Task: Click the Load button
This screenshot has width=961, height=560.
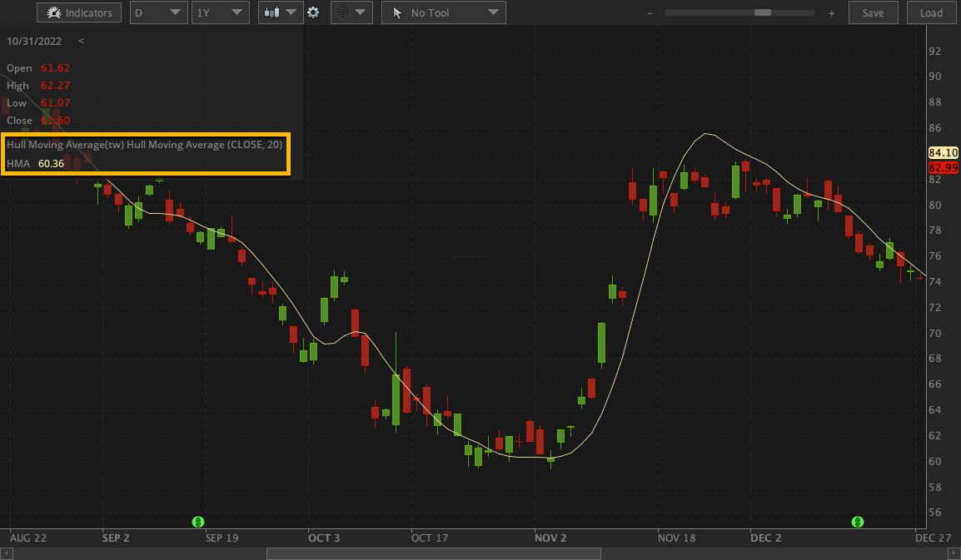Action: 931,12
